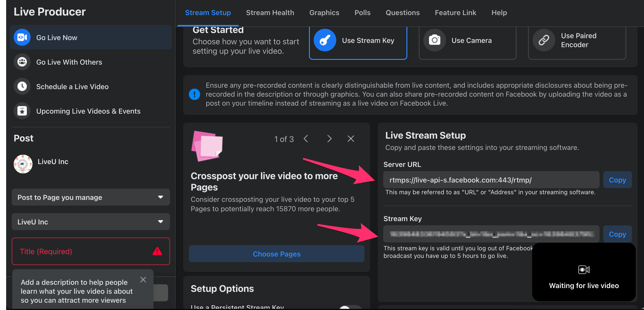
Task: Click the Upcoming Live Videos box icon
Action: tap(22, 111)
